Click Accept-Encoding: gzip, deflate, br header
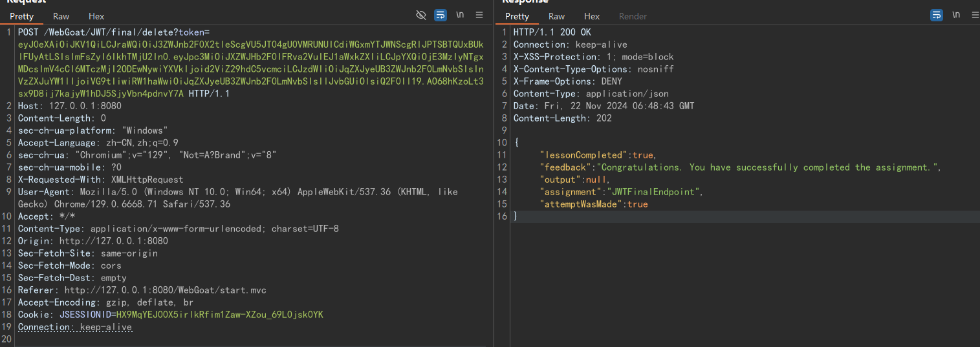 (x=105, y=302)
